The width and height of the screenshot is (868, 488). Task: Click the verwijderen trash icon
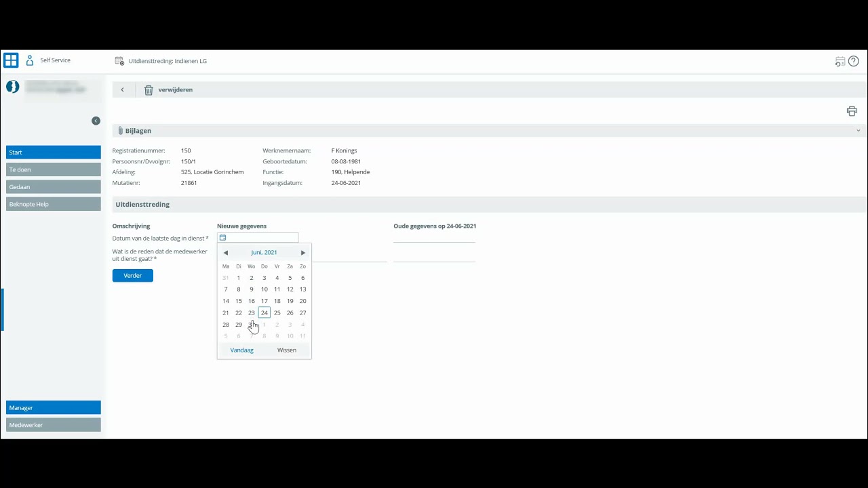(x=149, y=90)
